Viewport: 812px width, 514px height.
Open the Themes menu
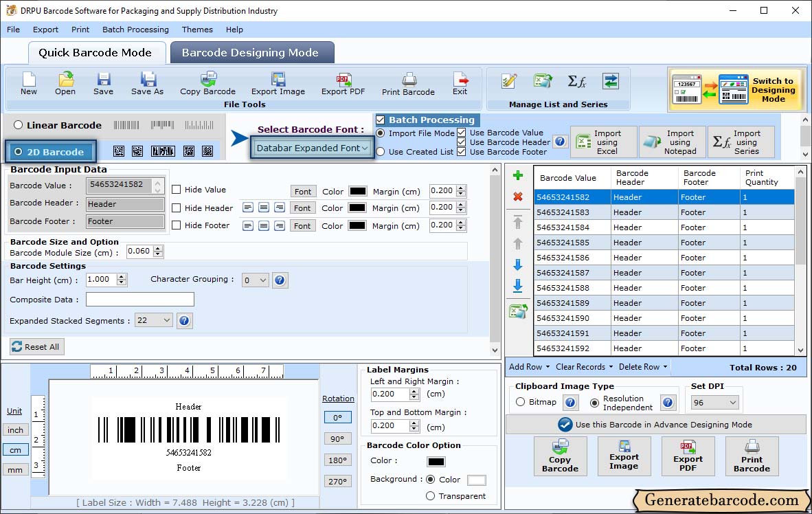coord(197,30)
